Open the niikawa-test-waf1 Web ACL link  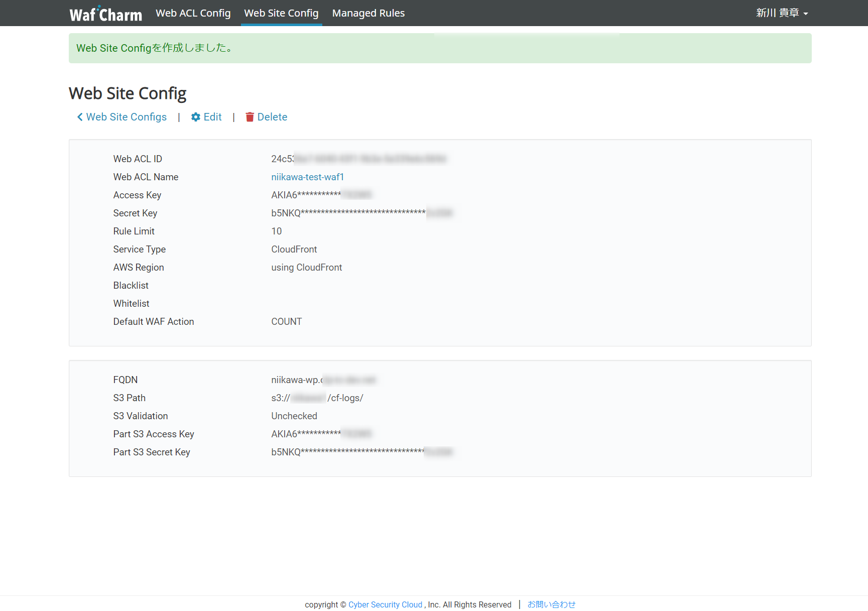(x=308, y=177)
